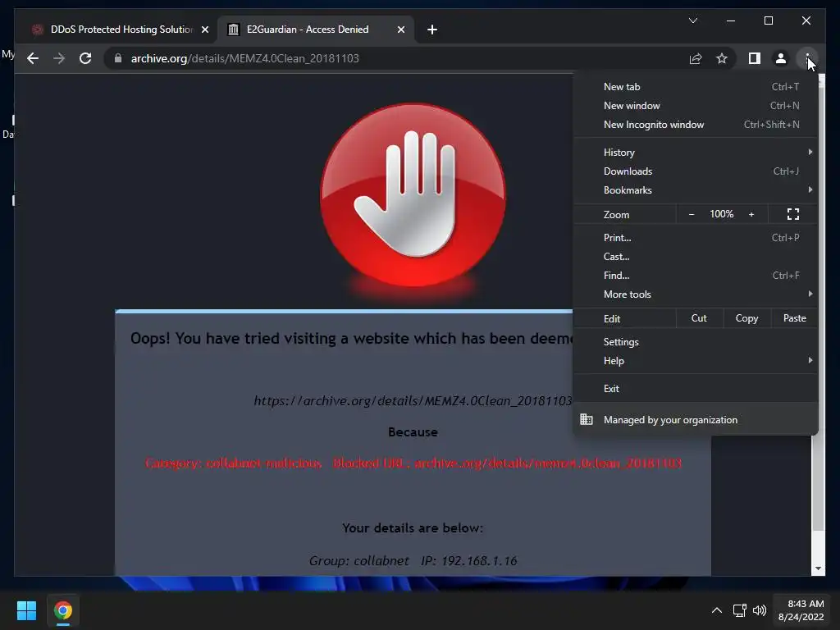Click the 100% zoom level value
Screen dimensions: 840x630
722,214
